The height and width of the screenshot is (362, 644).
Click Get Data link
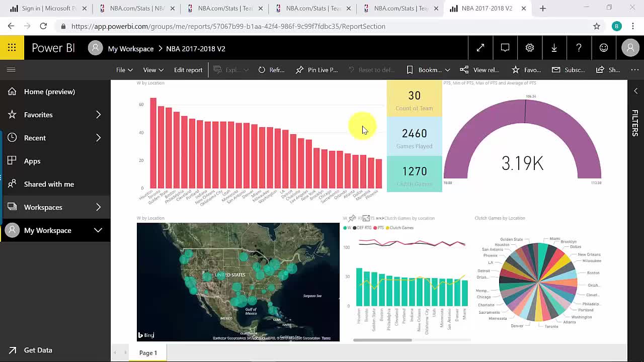38,350
